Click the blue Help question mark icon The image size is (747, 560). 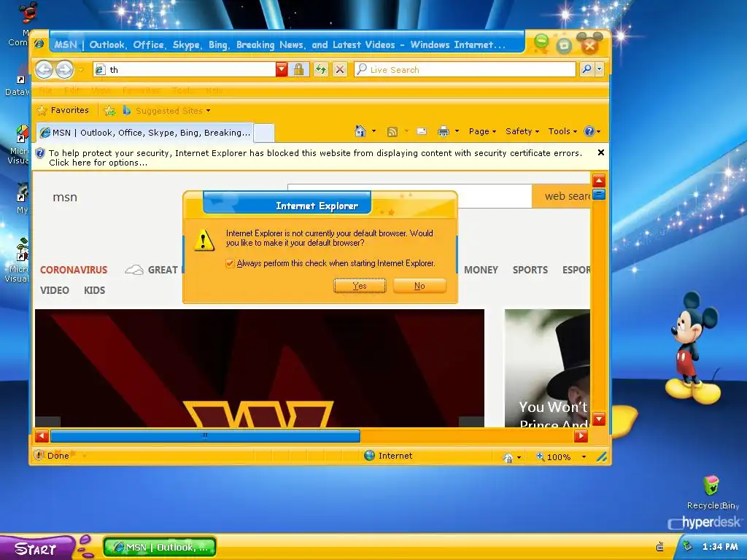[589, 131]
